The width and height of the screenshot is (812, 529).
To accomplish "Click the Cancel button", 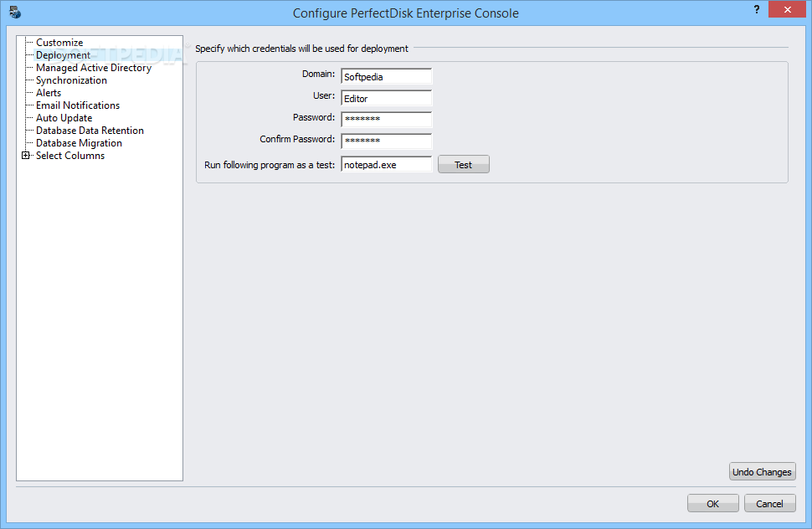I will click(x=769, y=504).
